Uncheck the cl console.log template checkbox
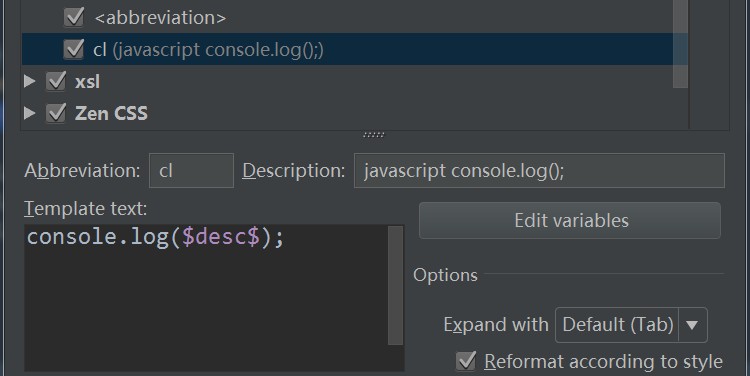The image size is (750, 376). [x=74, y=49]
